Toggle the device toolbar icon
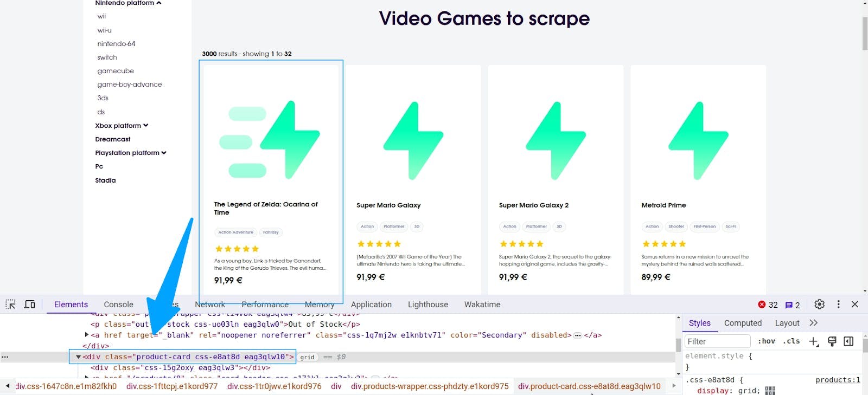The image size is (868, 395). point(30,305)
